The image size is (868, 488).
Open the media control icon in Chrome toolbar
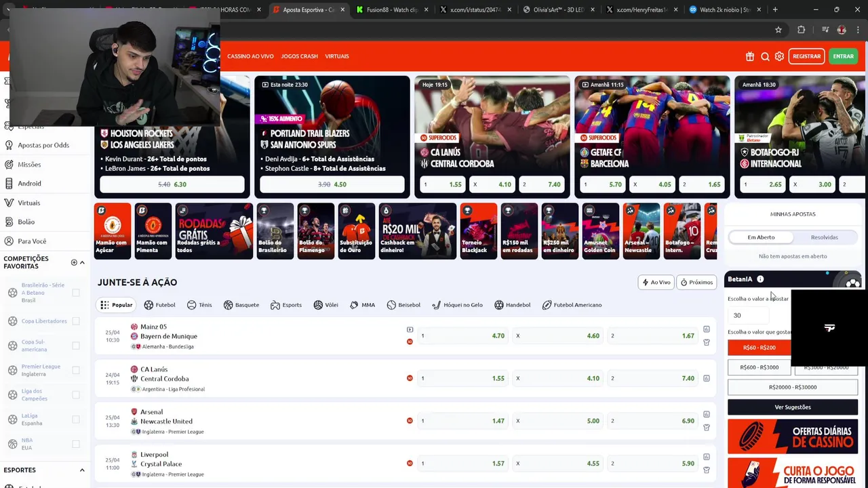825,30
